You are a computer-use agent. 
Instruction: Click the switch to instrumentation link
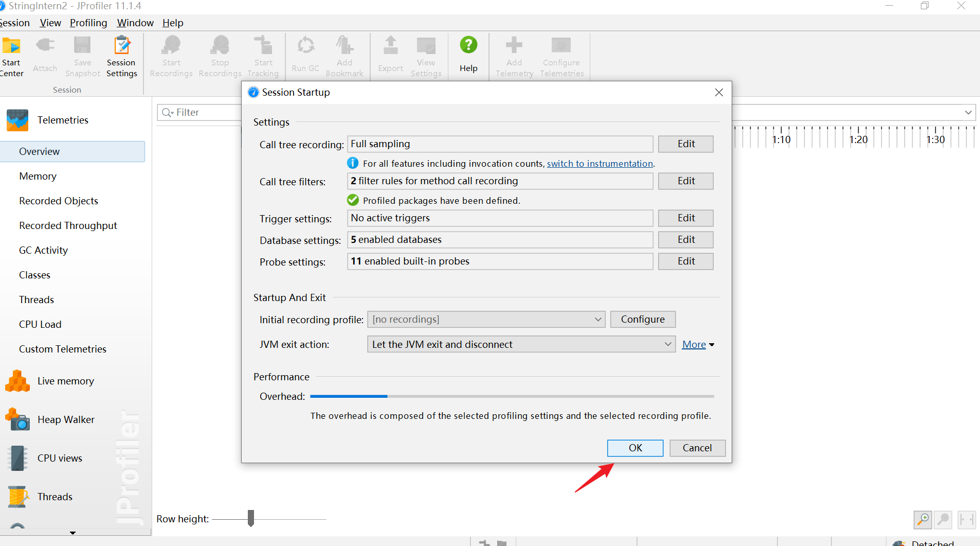600,164
